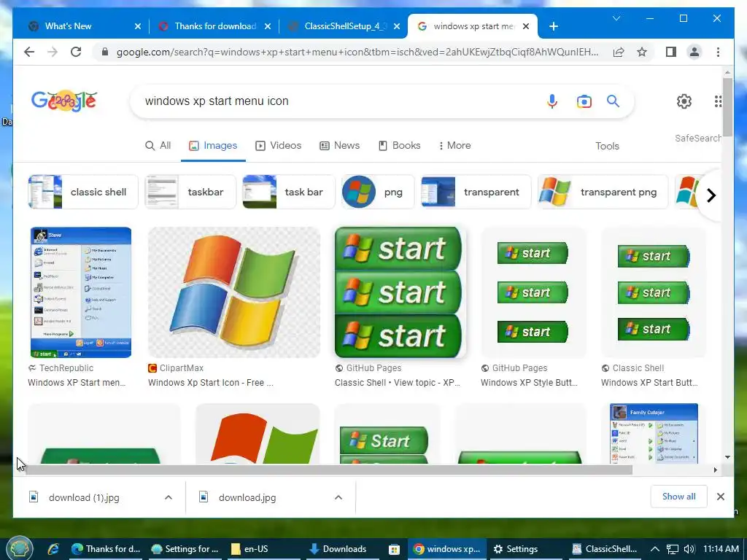Click the magnifier search button

point(613,101)
